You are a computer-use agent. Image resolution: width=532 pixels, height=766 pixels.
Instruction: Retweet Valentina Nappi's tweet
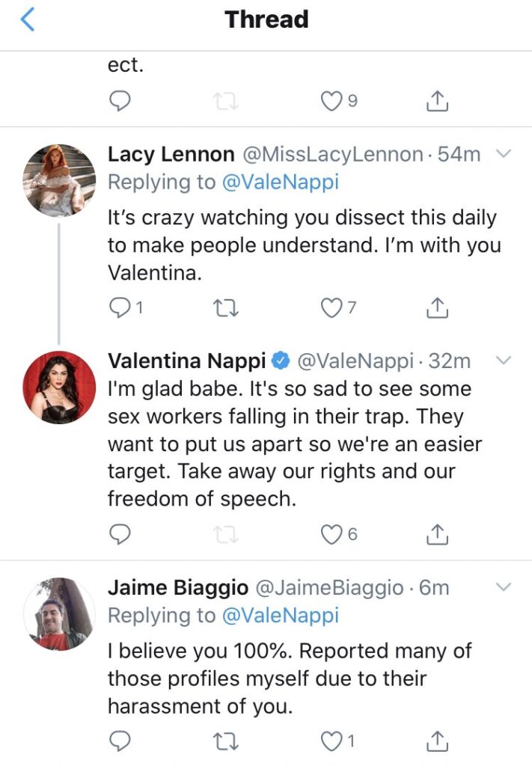224,534
